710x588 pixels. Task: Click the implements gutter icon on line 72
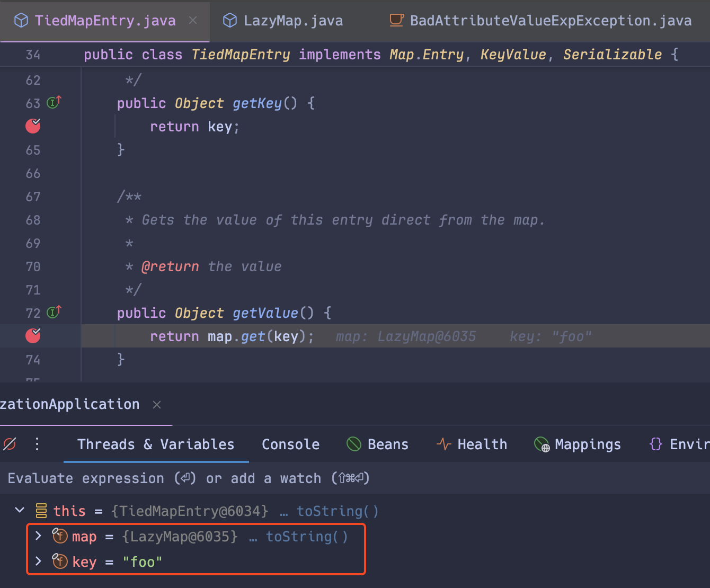(53, 313)
